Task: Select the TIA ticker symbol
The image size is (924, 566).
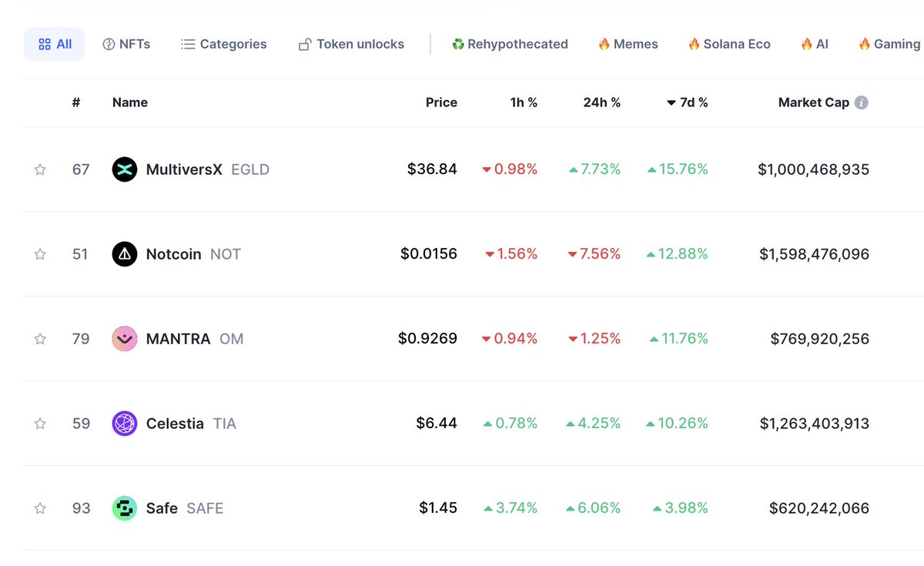Action: click(225, 424)
